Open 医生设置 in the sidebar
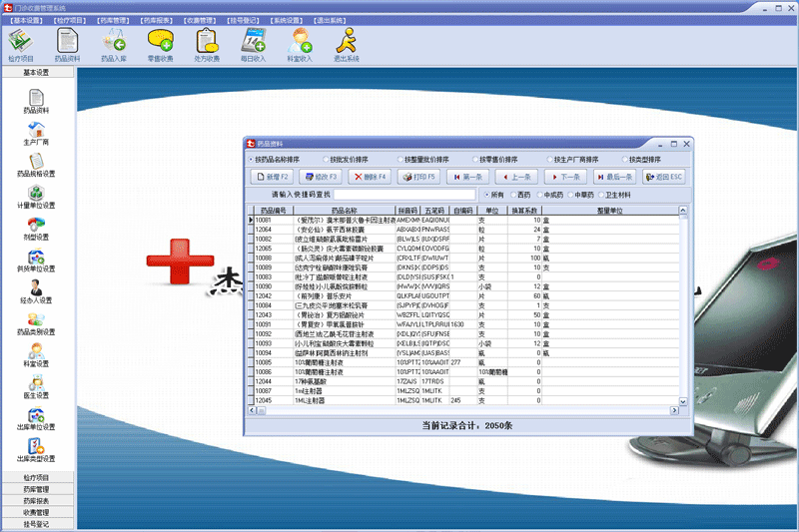The width and height of the screenshot is (799, 532). pos(36,386)
